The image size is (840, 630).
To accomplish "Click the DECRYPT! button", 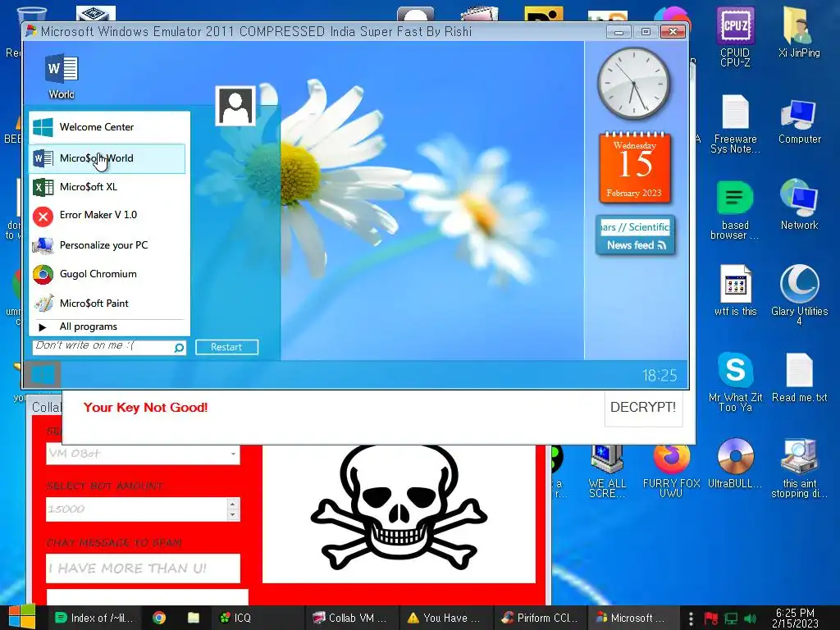I will [643, 408].
